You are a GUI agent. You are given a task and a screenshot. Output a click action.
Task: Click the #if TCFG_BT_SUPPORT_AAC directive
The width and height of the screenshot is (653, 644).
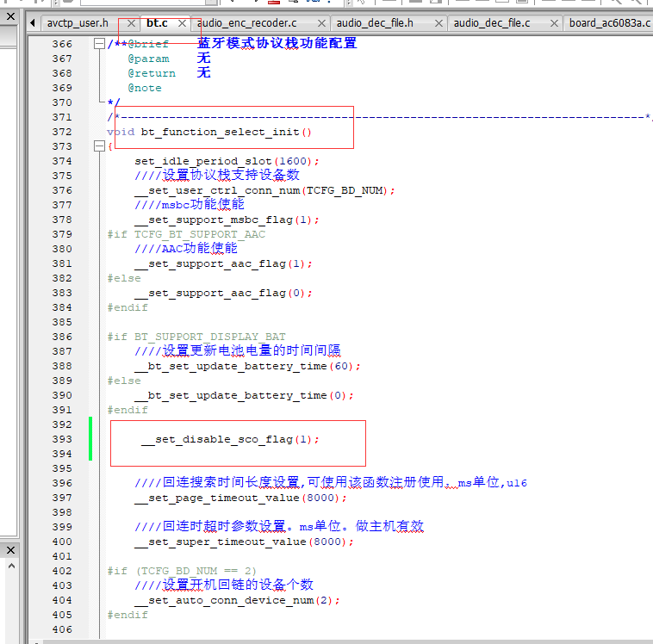(186, 234)
